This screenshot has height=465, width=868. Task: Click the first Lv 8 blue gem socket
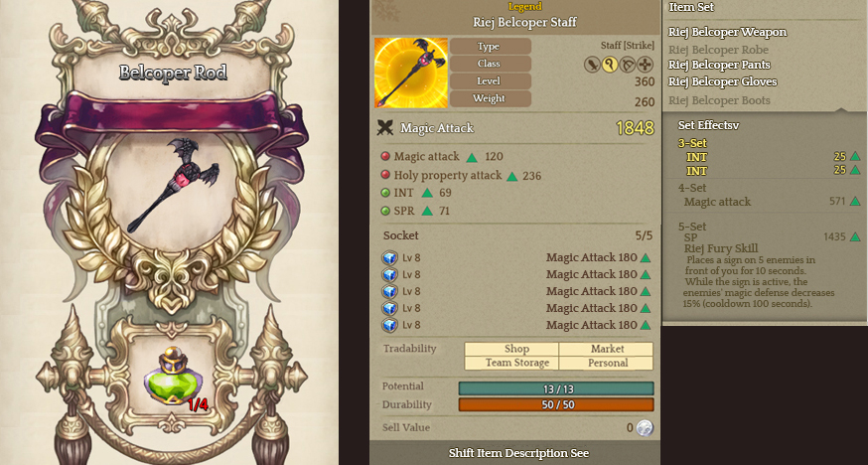click(389, 258)
